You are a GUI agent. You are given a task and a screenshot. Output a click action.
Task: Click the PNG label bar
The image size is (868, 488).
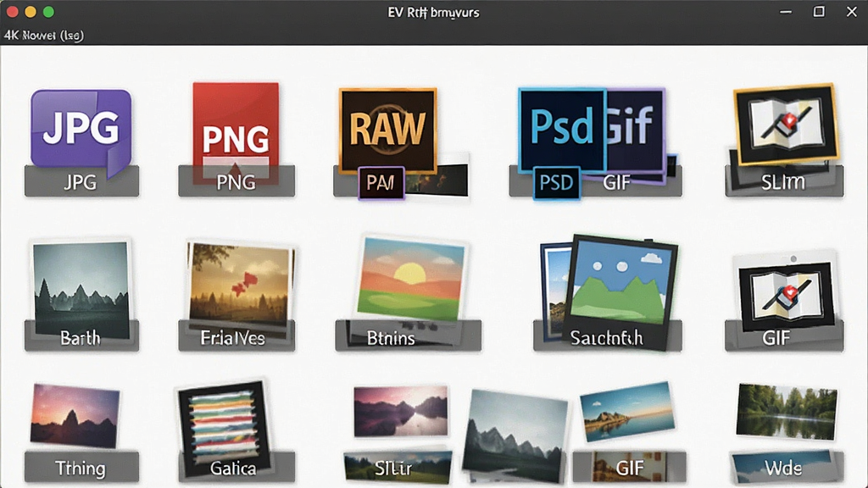pos(236,181)
